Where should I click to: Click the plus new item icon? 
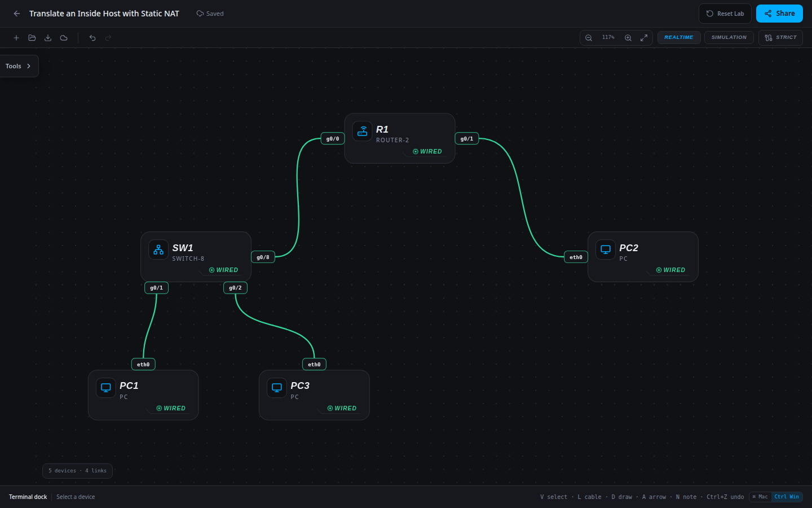16,38
